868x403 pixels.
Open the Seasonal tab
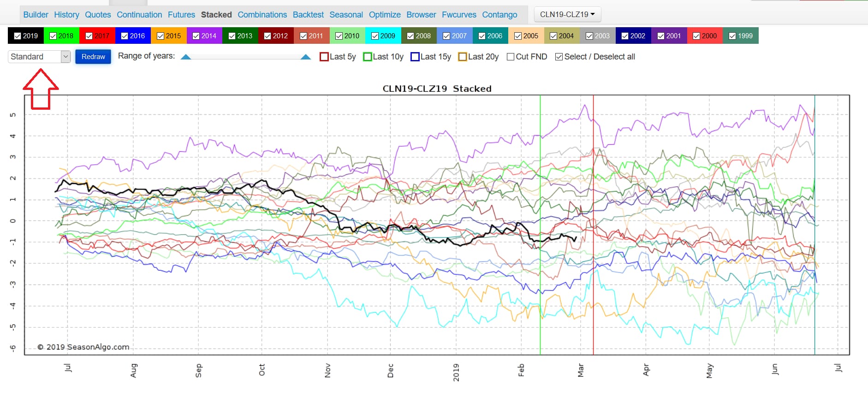click(x=346, y=15)
